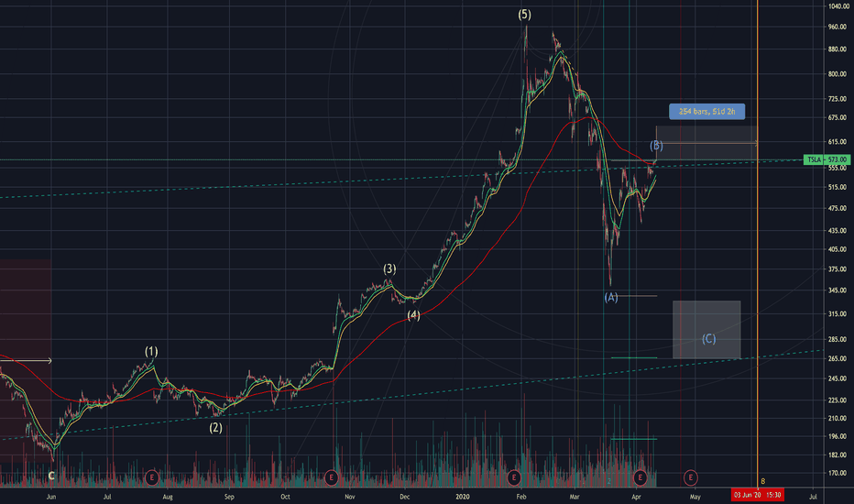Click the TSLA 573.00 price tag
Viewport: 854px width, 504px height.
click(x=827, y=159)
